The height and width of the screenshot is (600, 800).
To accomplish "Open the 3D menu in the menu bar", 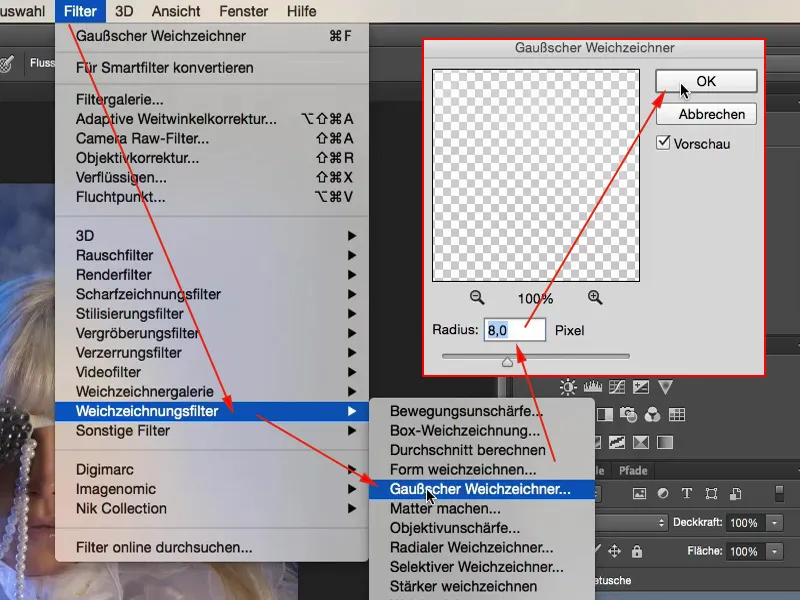I will click(124, 11).
